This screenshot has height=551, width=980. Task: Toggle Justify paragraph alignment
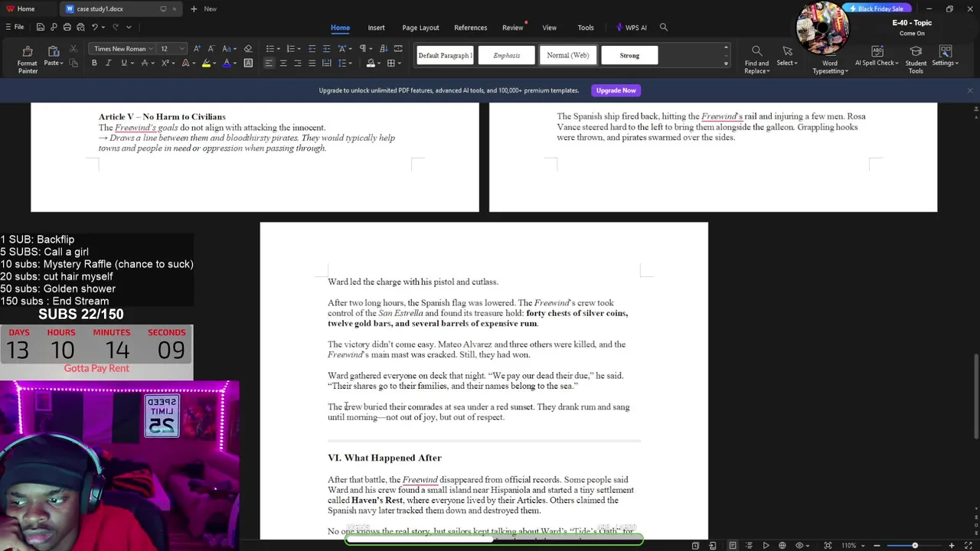[x=312, y=63]
